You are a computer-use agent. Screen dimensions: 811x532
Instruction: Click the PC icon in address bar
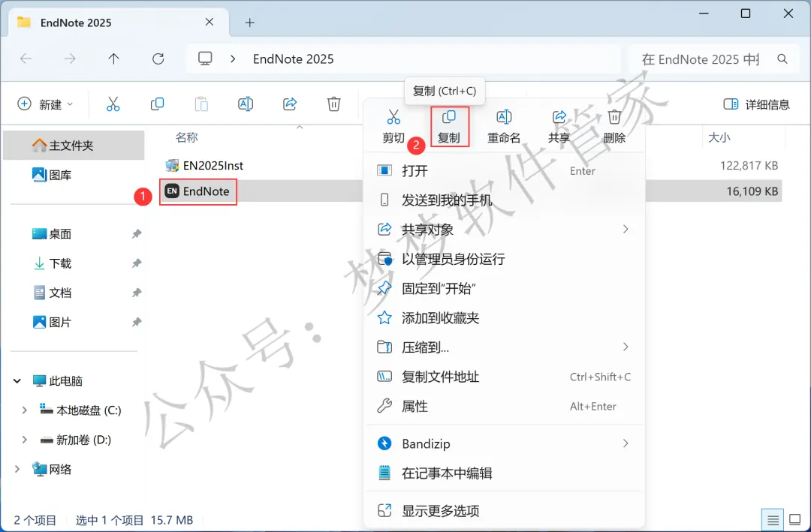coord(205,59)
